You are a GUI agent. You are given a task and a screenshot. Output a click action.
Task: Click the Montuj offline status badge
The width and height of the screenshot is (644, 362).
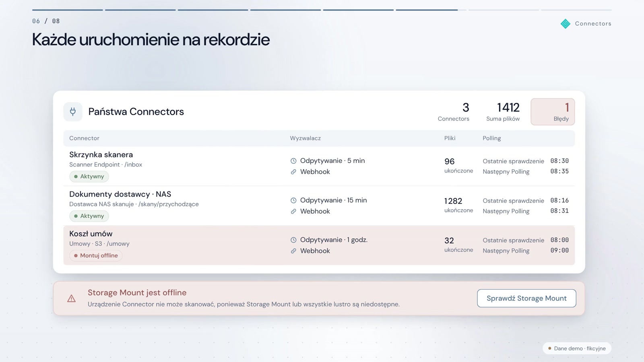[x=96, y=255]
